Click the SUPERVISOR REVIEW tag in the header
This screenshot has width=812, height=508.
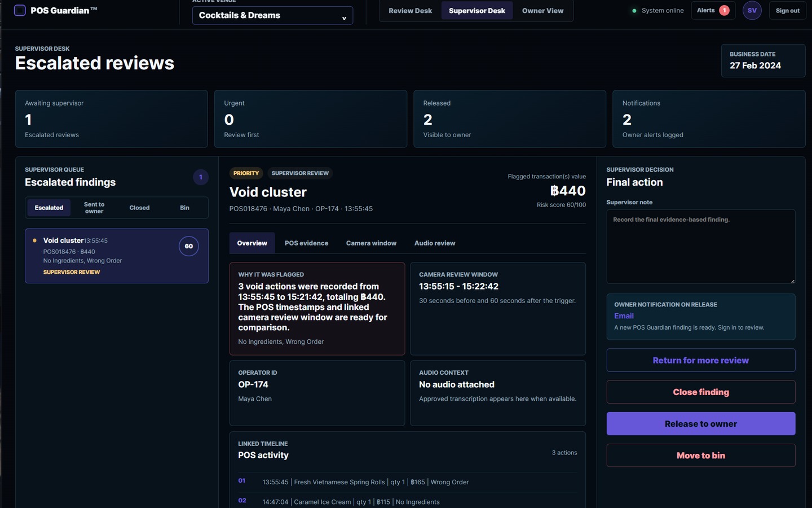point(300,173)
